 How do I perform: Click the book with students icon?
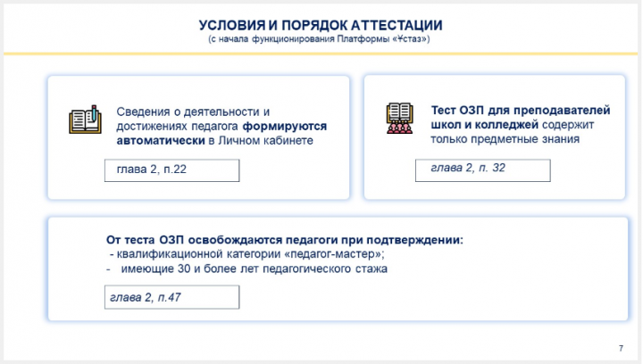399,118
